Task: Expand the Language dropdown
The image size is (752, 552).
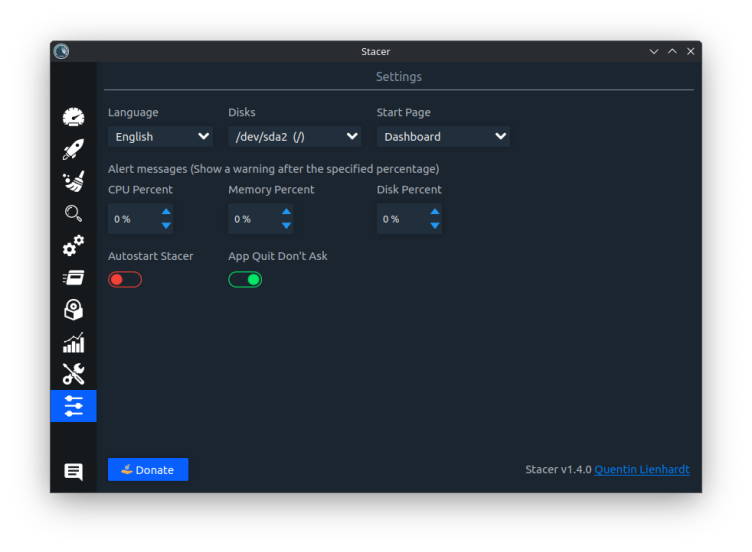Action: [x=160, y=136]
